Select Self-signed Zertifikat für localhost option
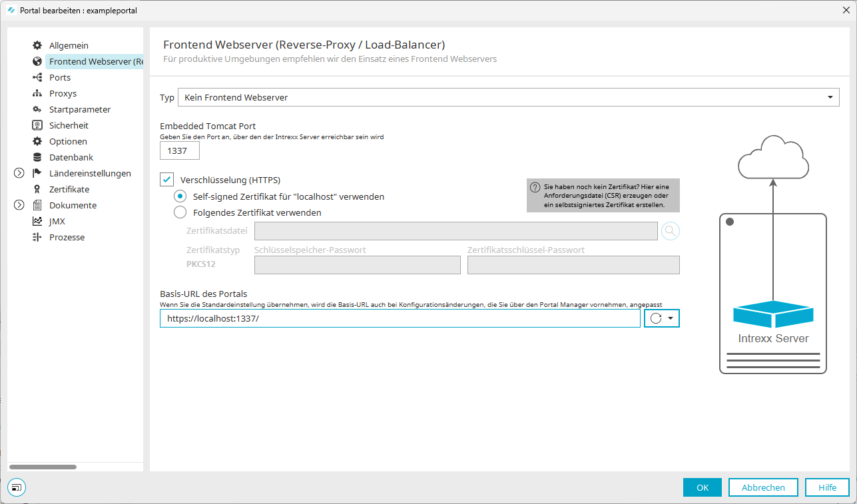857x504 pixels. pyautogui.click(x=180, y=196)
